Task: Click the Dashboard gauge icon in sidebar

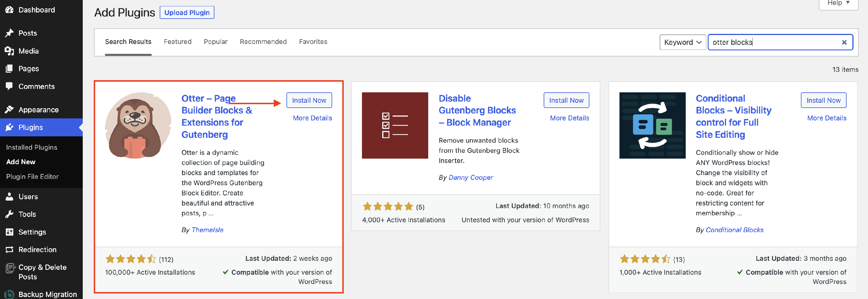Action: pyautogui.click(x=10, y=10)
